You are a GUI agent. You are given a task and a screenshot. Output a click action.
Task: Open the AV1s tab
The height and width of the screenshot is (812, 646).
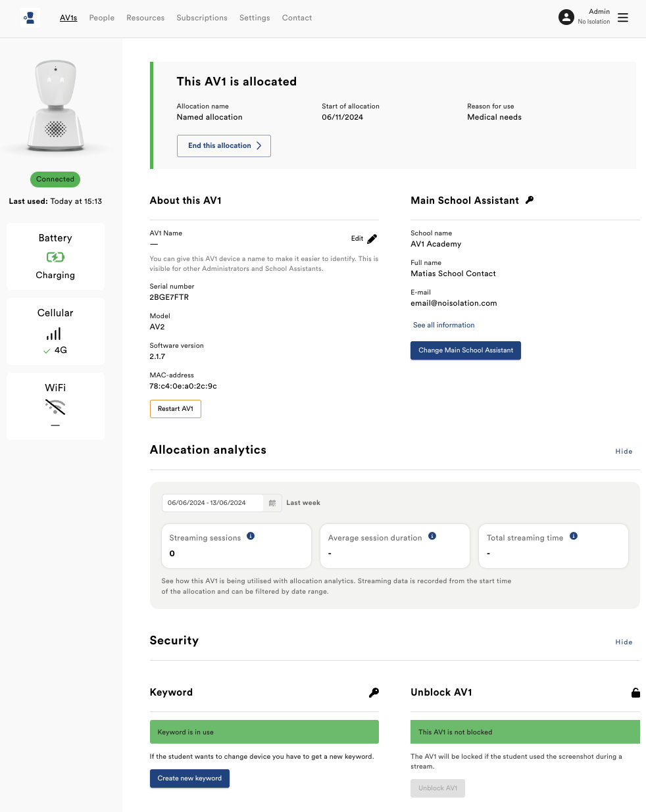[x=68, y=18]
